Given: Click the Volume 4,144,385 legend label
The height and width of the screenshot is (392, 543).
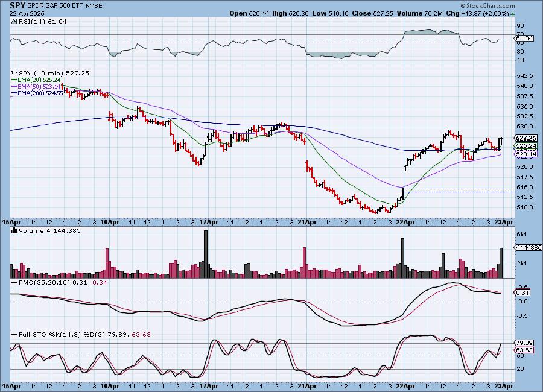Looking at the screenshot, I should tap(49, 230).
